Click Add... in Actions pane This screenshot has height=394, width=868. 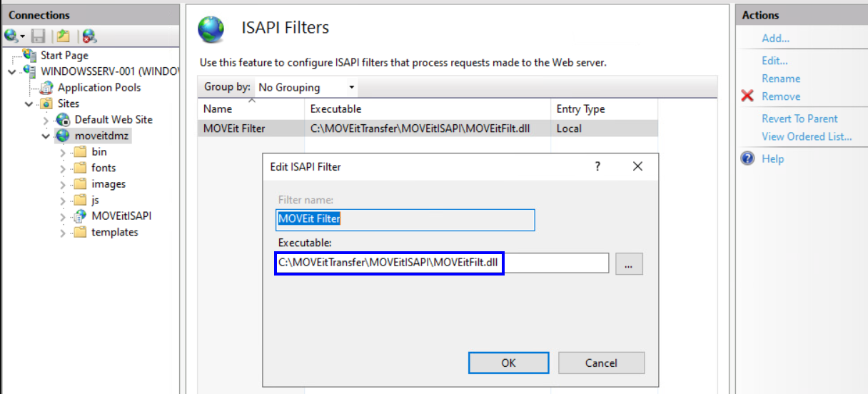pos(775,39)
